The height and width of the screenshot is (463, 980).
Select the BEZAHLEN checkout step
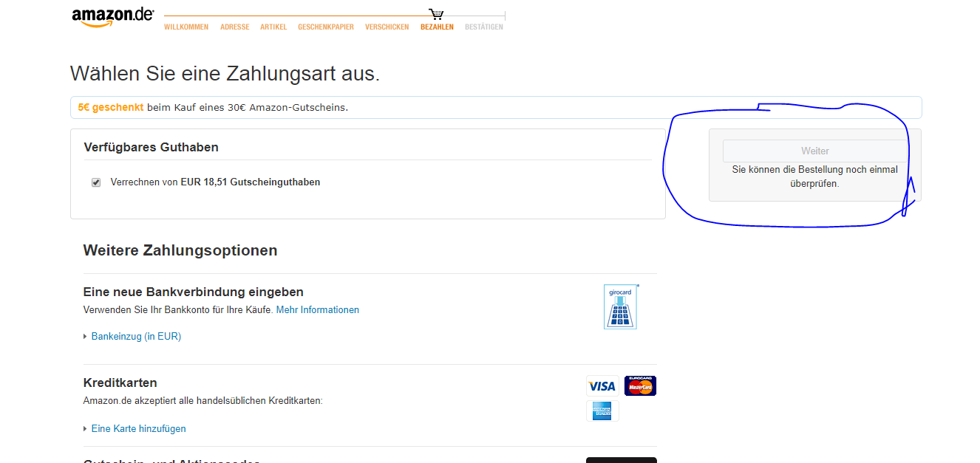[x=437, y=27]
